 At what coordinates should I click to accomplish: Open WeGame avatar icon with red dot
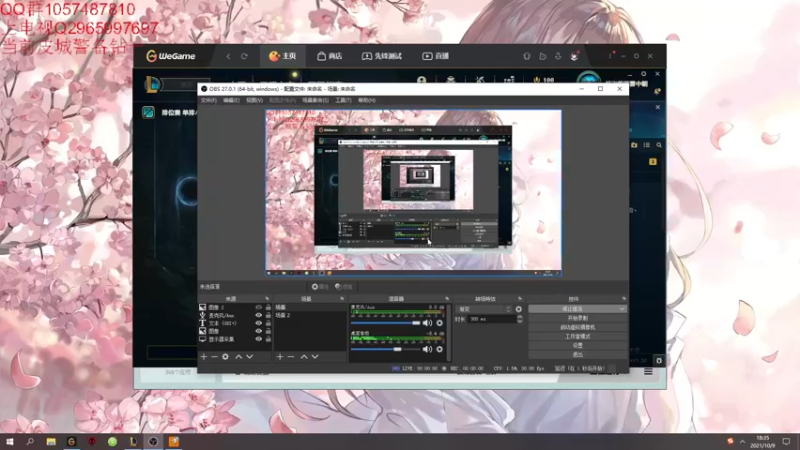point(574,56)
